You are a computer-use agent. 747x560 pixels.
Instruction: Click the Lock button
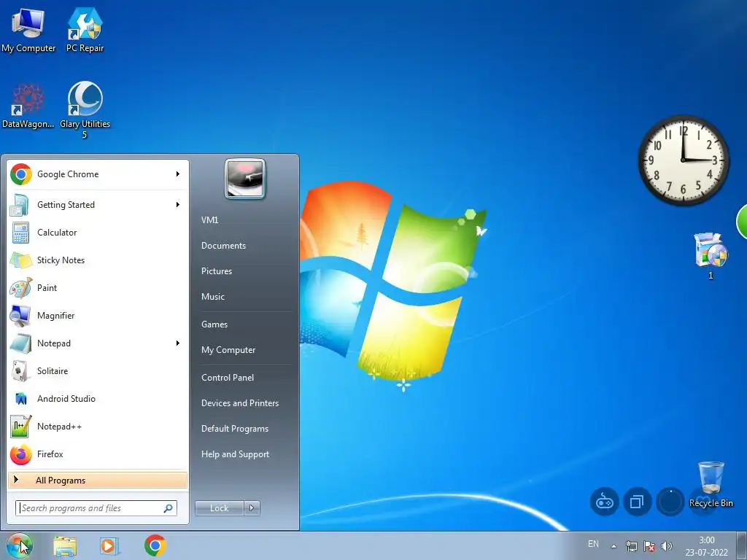(x=220, y=508)
